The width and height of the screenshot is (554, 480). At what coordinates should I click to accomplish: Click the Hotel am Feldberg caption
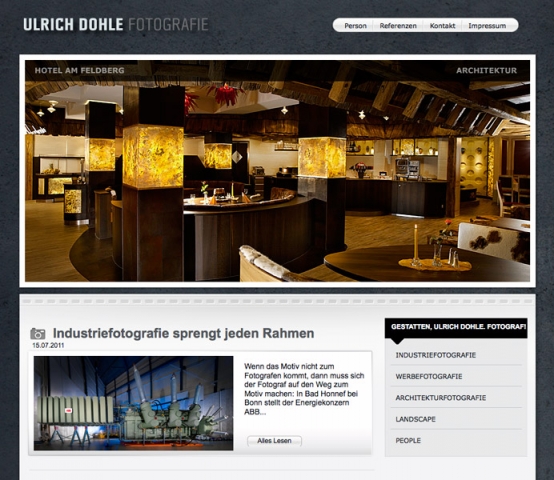79,70
